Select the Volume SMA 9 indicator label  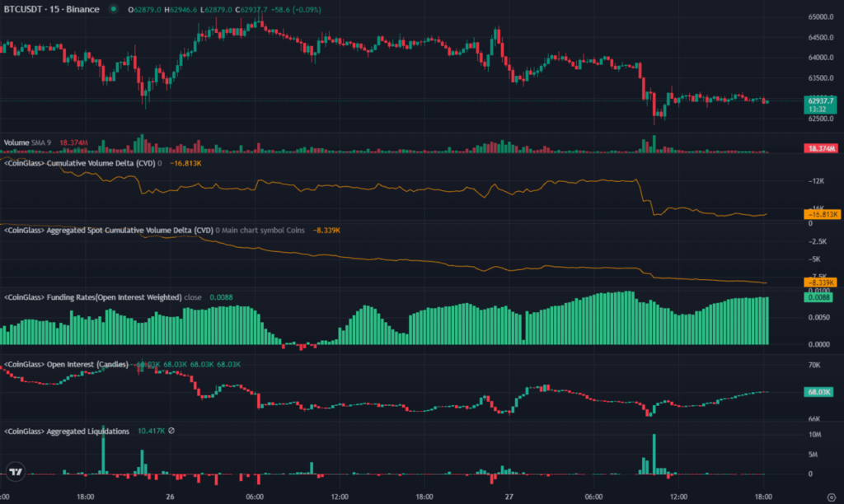(x=27, y=142)
